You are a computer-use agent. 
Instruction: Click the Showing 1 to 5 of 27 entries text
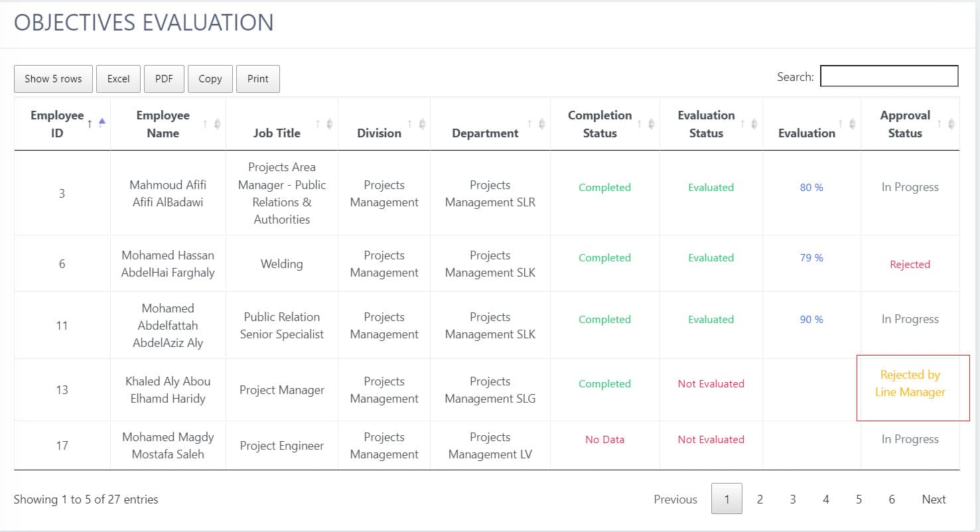86,499
